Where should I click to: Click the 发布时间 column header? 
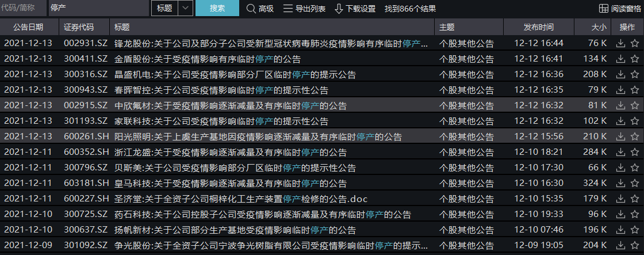[538, 27]
